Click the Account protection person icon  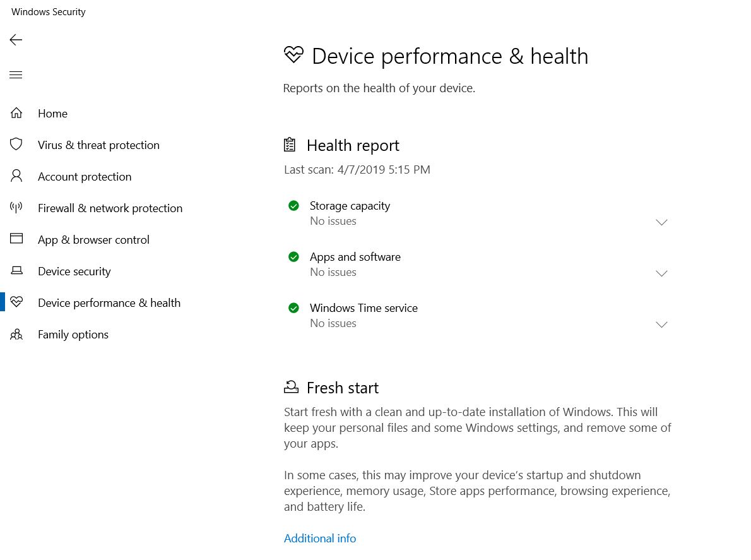coord(16,176)
